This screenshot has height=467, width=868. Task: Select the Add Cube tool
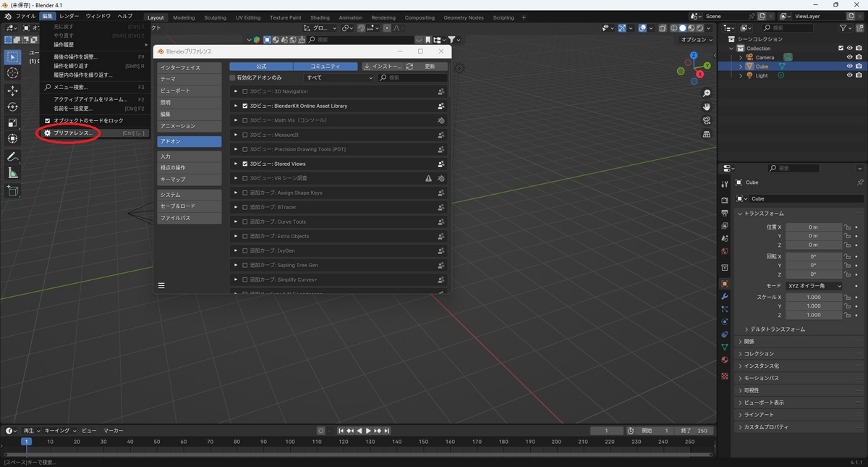13,191
